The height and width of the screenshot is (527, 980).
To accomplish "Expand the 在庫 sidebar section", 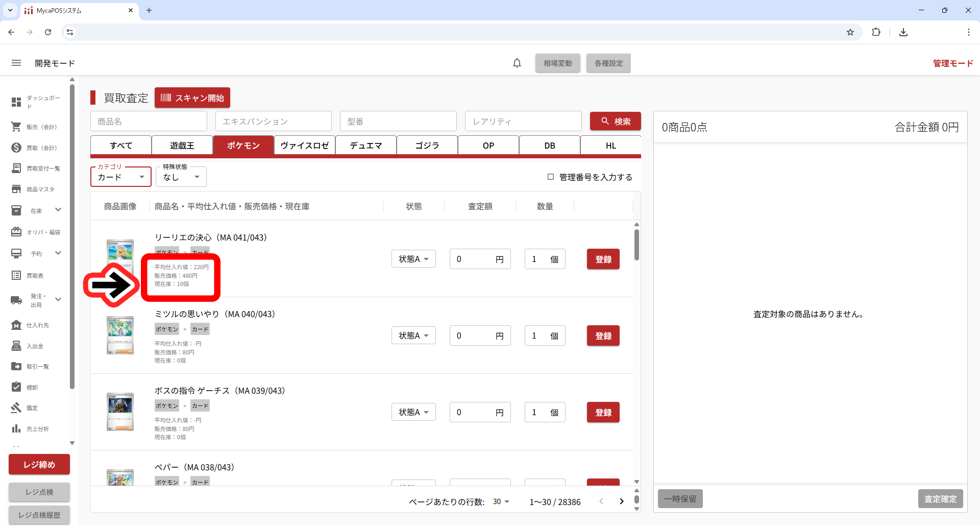I will point(58,210).
